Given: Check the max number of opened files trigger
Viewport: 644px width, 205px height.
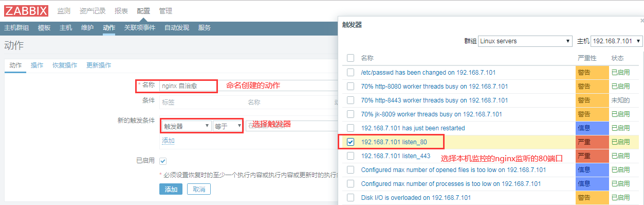Looking at the screenshot, I should (351, 169).
